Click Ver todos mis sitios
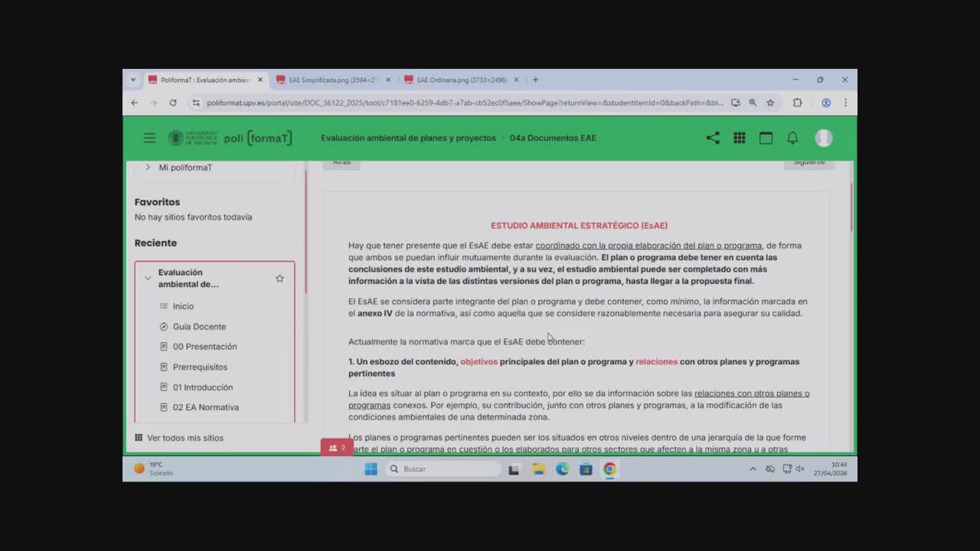The width and height of the screenshot is (980, 551). (179, 438)
